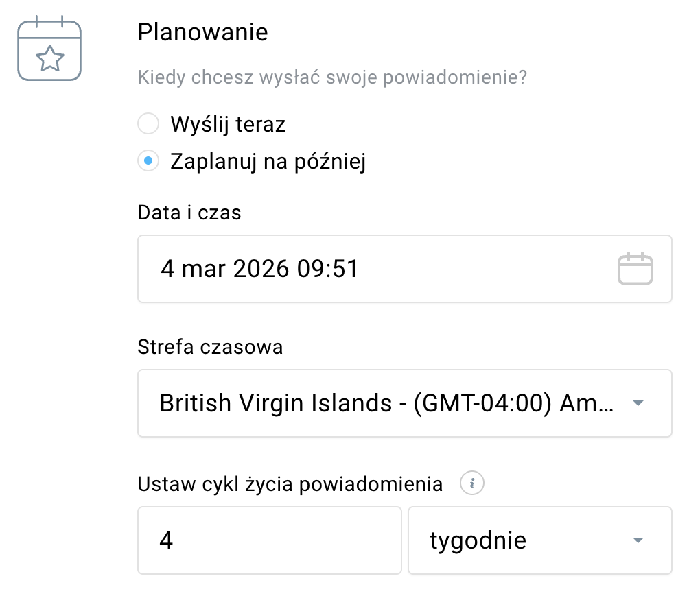Click the Ustaw cykl życia powiadomienia label

[x=290, y=483]
